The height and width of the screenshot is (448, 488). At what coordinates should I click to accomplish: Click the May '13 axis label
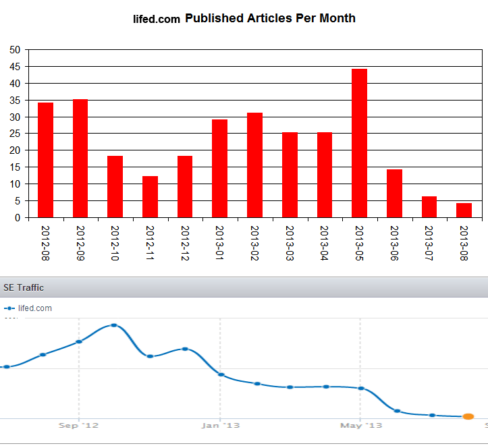click(361, 426)
